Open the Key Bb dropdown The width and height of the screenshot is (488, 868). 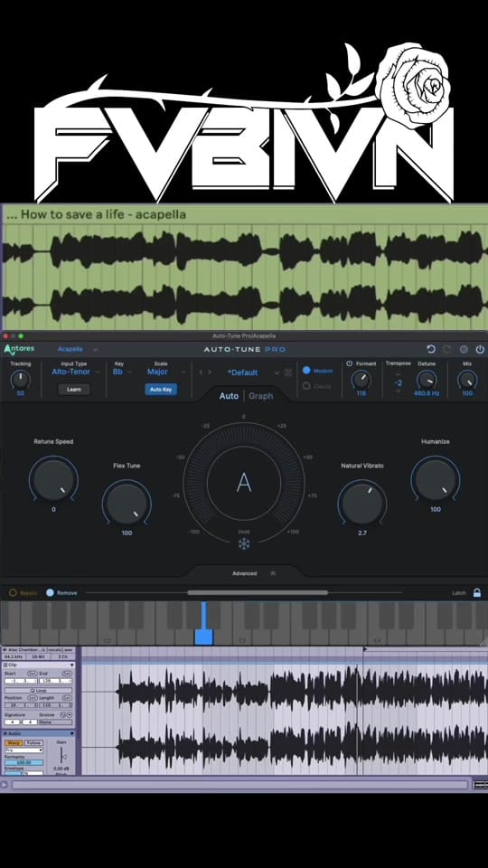(122, 372)
